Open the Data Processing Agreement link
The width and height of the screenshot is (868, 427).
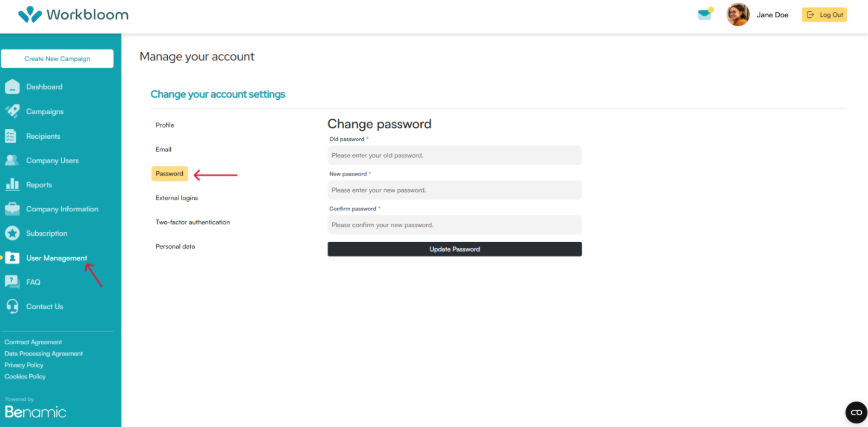coord(44,353)
